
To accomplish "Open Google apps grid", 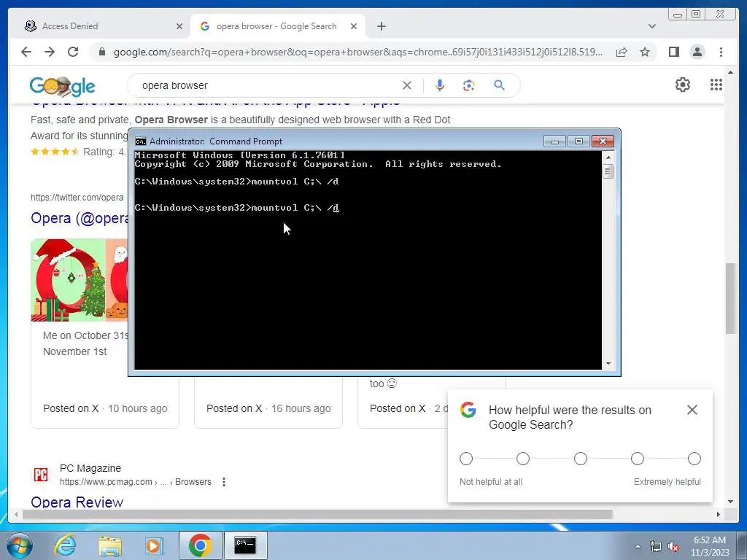I will [x=716, y=85].
